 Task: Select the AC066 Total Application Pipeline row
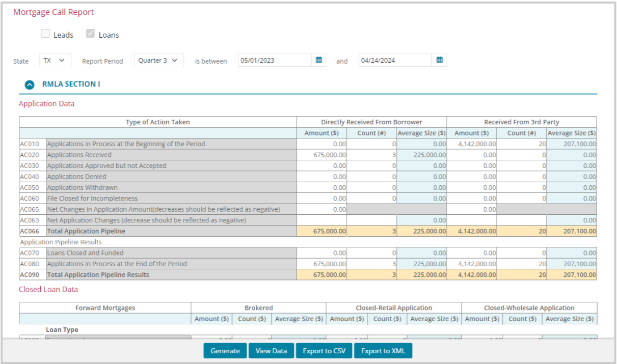coord(153,231)
